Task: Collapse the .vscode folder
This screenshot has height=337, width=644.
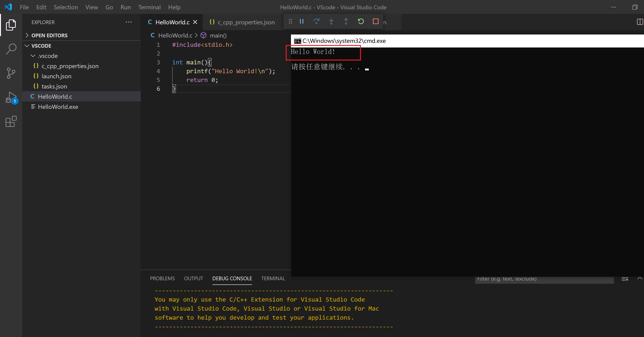Action: (33, 56)
